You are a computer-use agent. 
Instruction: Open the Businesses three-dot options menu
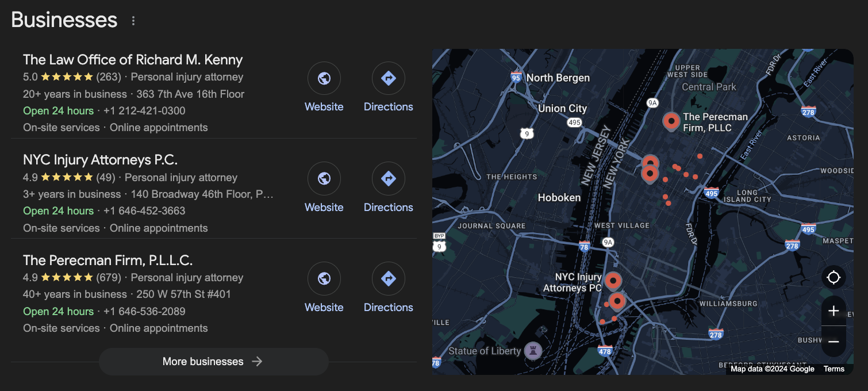click(x=133, y=21)
